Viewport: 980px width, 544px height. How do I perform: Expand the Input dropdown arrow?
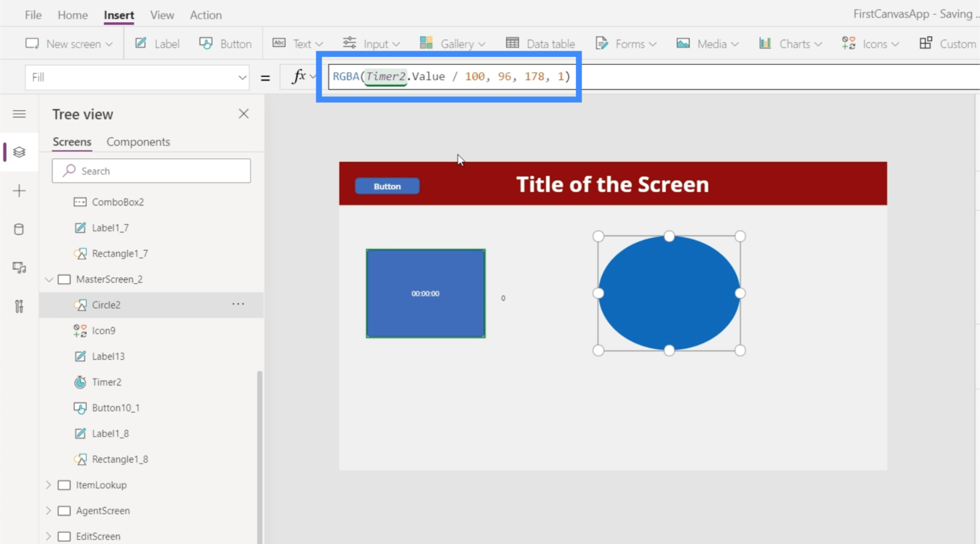tap(396, 44)
